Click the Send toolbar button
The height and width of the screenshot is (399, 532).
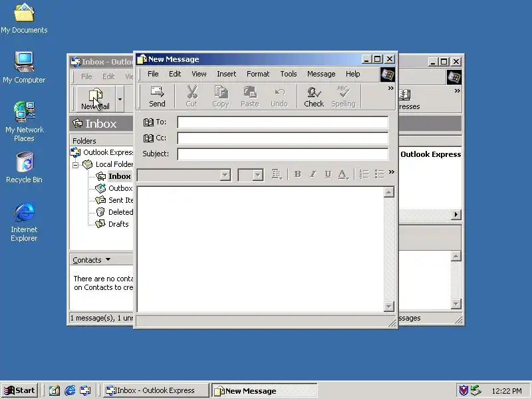pos(157,96)
